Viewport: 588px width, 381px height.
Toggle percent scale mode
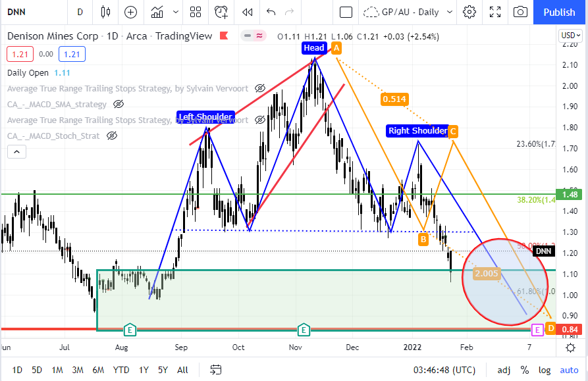(x=525, y=370)
